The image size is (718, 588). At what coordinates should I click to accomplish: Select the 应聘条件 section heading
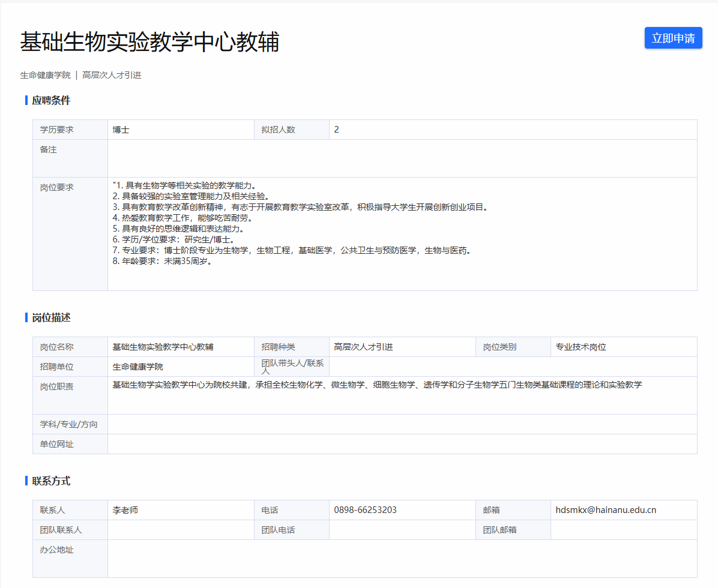coord(51,100)
